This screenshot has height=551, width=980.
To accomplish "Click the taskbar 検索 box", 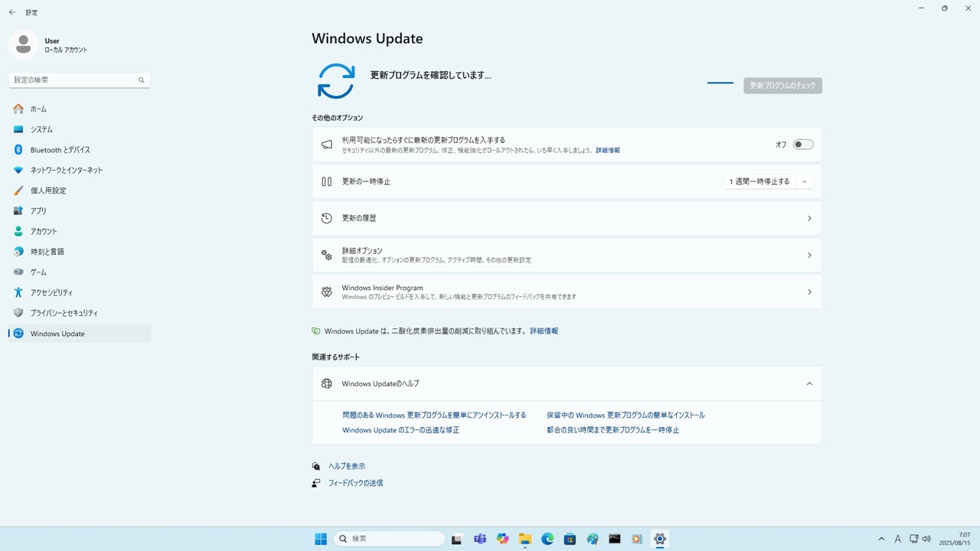I will 390,539.
